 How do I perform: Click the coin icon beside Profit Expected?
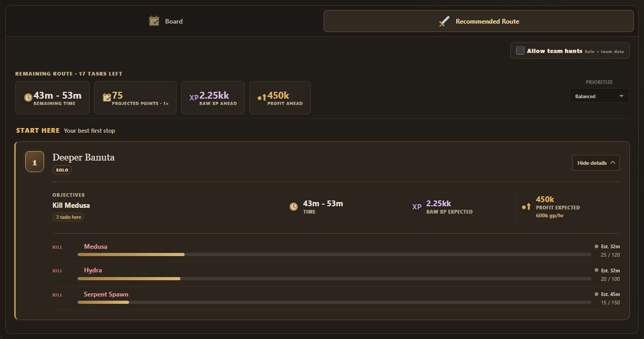[527, 207]
